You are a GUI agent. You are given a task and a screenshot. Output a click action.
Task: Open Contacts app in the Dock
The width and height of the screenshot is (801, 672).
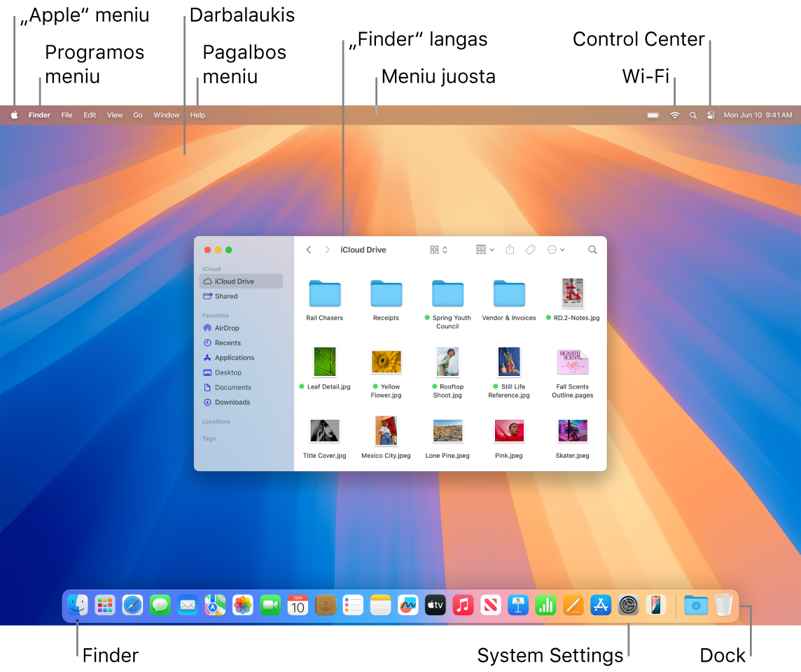pos(326,605)
